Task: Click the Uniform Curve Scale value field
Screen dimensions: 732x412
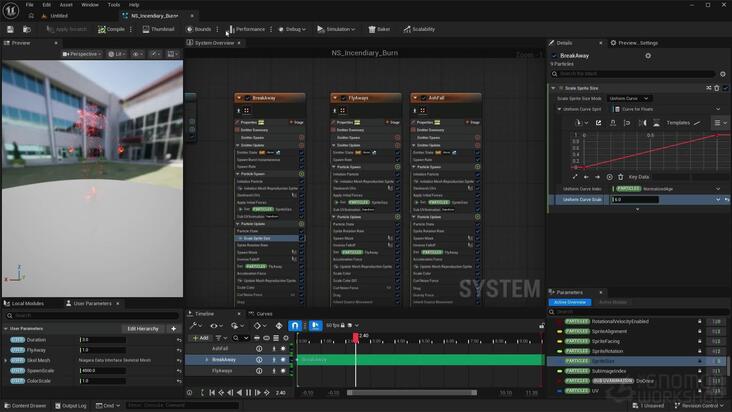Action: click(x=635, y=199)
